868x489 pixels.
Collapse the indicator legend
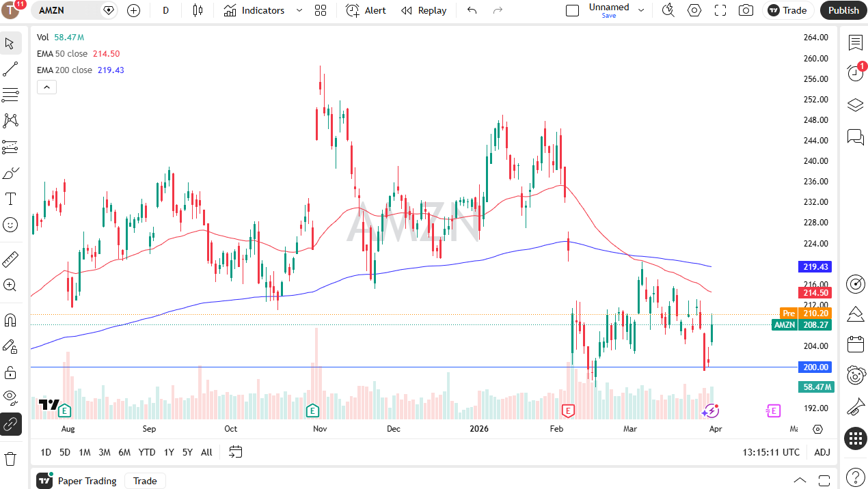pyautogui.click(x=46, y=87)
